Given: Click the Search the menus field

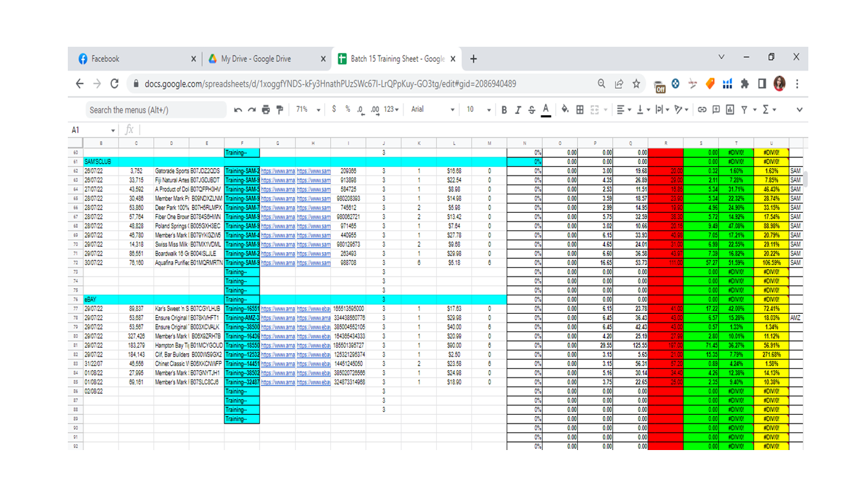Looking at the screenshot, I should (156, 110).
